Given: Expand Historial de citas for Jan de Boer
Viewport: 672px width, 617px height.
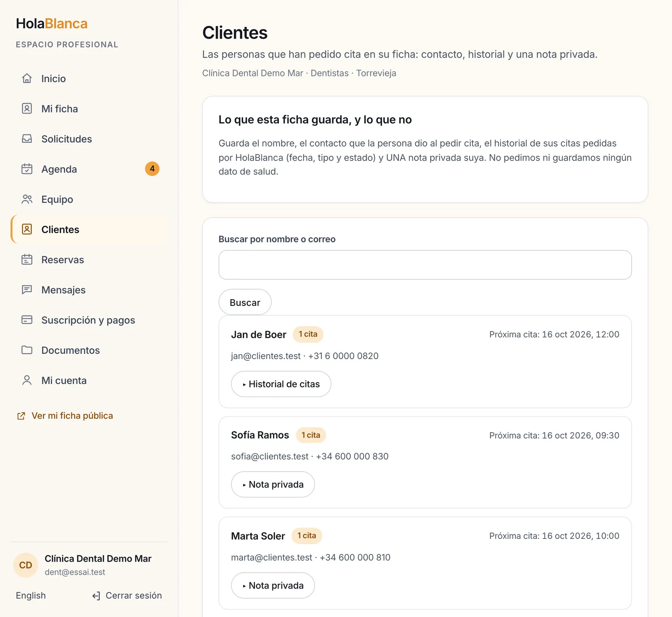Looking at the screenshot, I should (281, 384).
